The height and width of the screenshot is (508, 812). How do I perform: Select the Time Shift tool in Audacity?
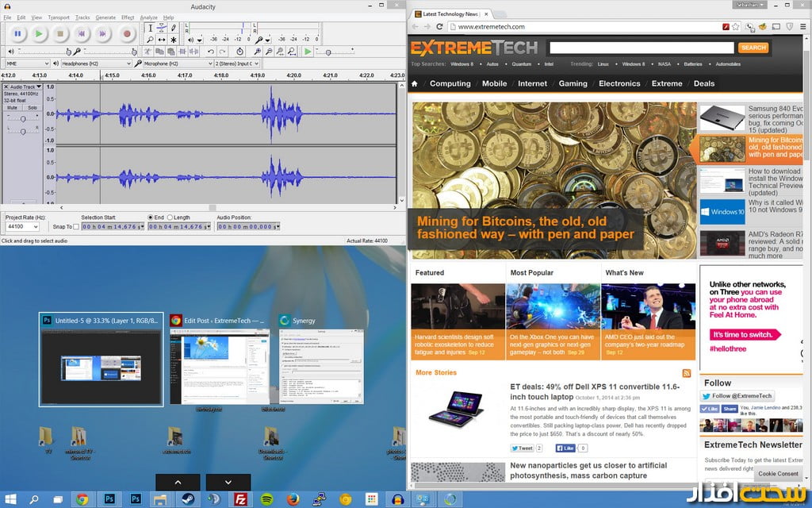[x=162, y=39]
